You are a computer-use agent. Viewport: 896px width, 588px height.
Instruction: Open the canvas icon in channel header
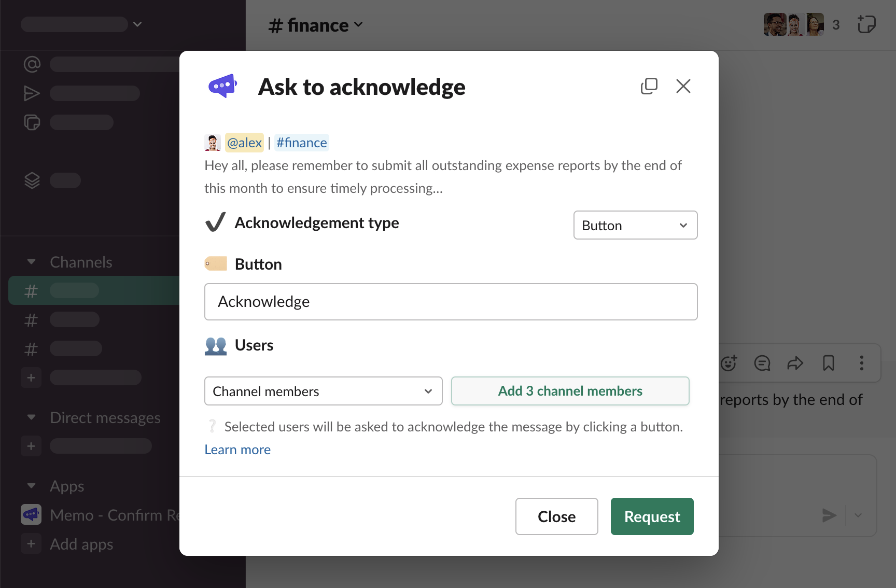[866, 24]
